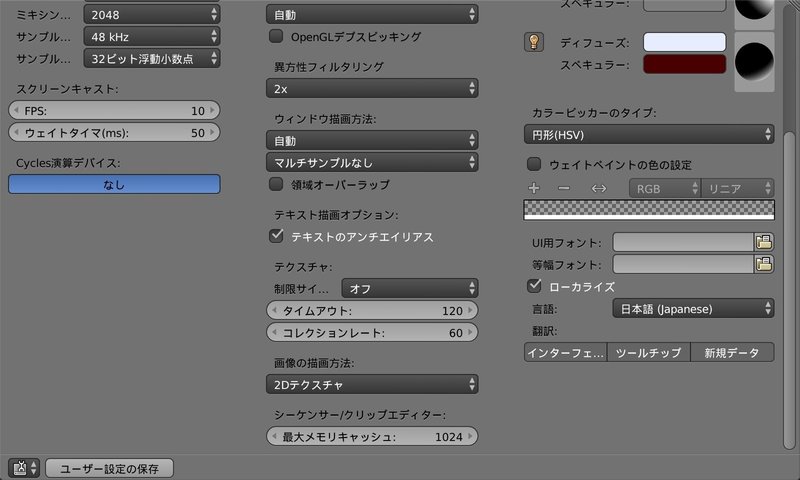The width and height of the screenshot is (800, 480).
Task: Click the dark red スペキュラー color swatch
Action: [684, 64]
